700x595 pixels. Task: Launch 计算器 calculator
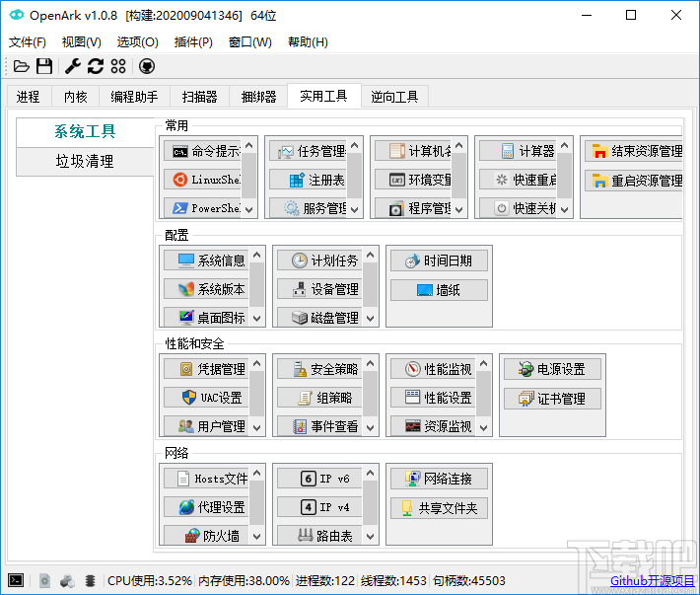pos(518,151)
